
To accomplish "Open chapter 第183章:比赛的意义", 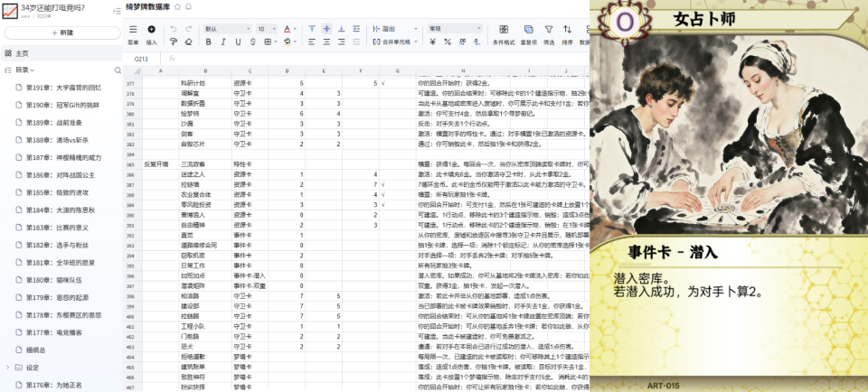I will click(58, 228).
